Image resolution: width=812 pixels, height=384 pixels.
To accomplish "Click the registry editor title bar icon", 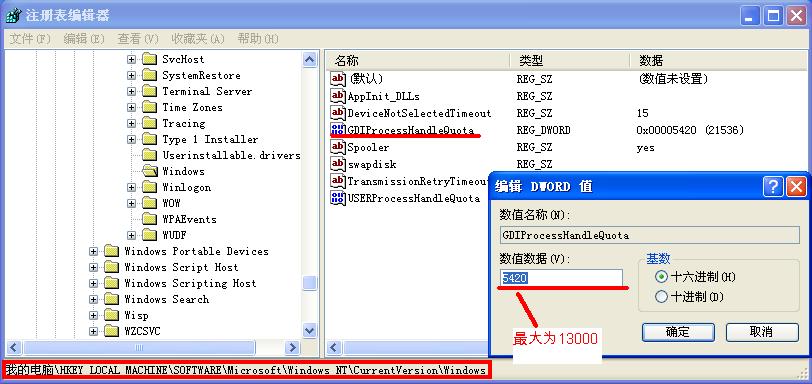I will [x=13, y=15].
